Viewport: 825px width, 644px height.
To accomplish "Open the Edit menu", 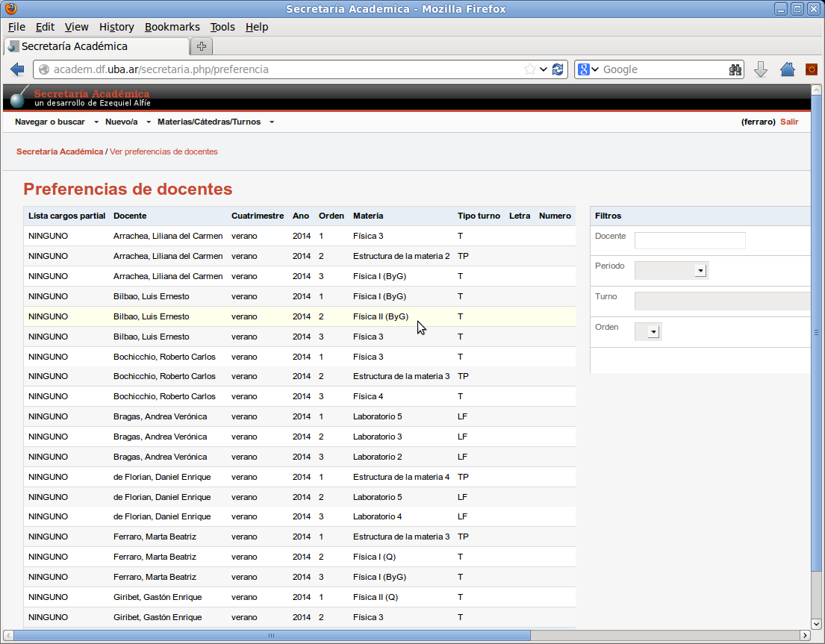I will click(46, 27).
